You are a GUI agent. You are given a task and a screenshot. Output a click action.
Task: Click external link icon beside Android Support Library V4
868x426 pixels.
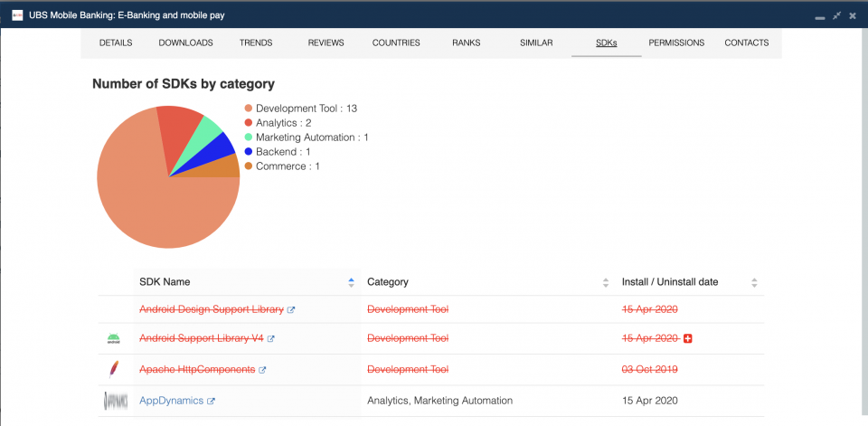point(270,339)
